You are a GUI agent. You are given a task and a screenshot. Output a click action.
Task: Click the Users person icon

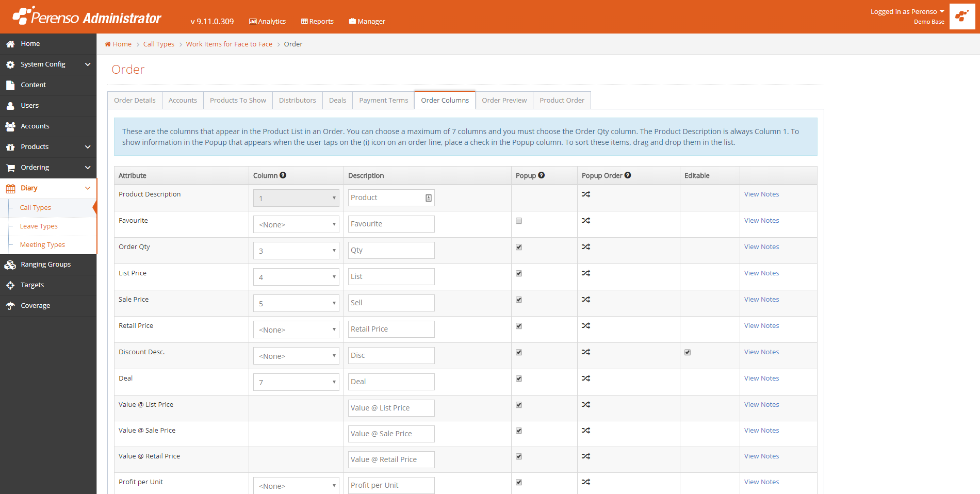point(10,106)
